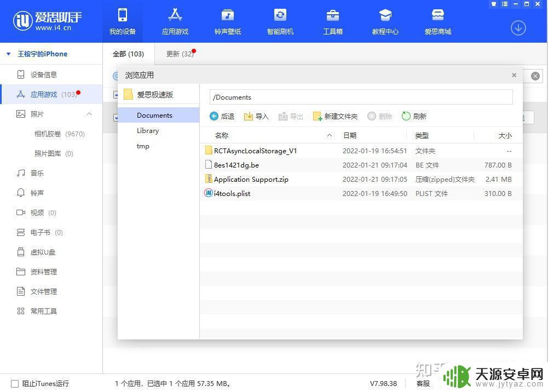Open the skin shirt icon in title bar
This screenshot has width=548, height=392.
(x=494, y=4)
